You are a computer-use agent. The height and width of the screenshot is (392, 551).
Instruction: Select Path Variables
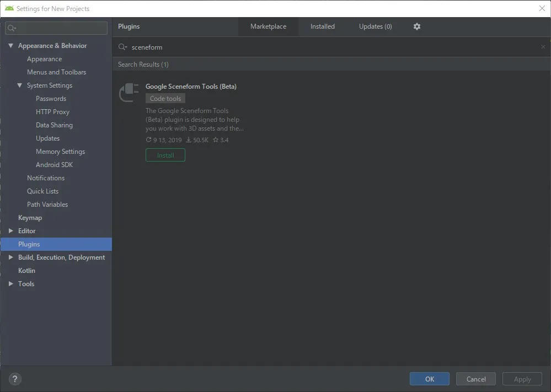(47, 205)
